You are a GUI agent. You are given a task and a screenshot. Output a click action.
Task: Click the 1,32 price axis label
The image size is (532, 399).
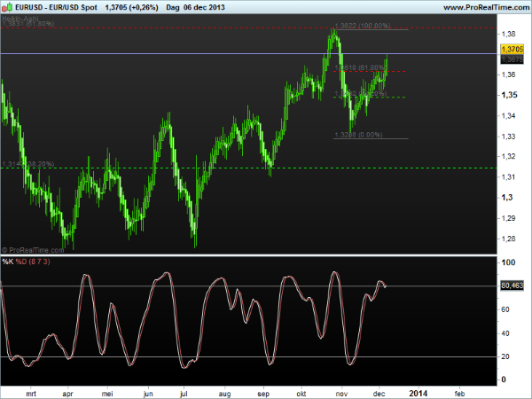[508, 156]
